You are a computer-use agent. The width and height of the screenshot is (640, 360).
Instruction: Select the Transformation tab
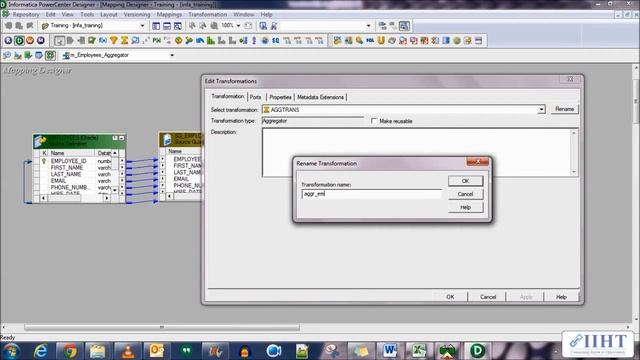pos(227,96)
